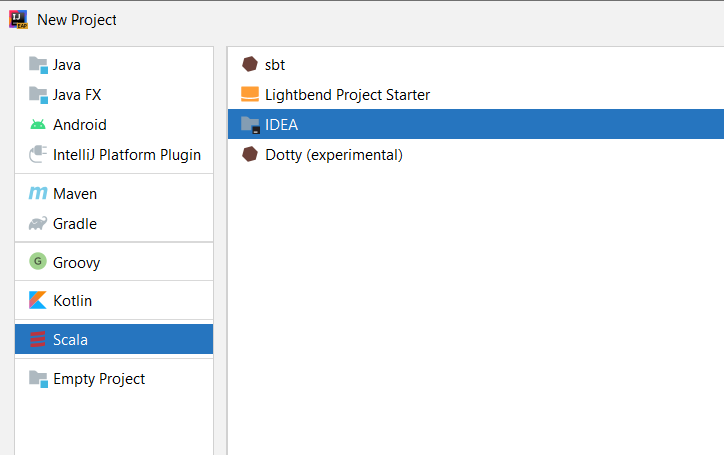Click the IntelliJ Platform Plugin plug icon

[x=38, y=155]
